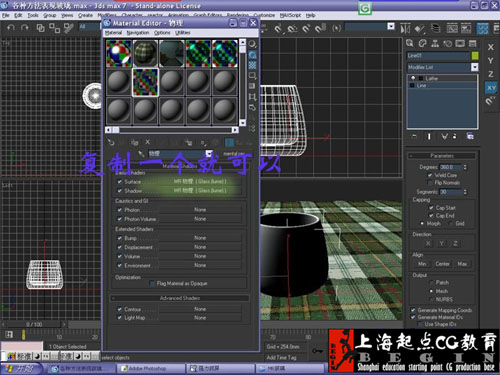Open the Navigation menu in Material Editor

(138, 33)
